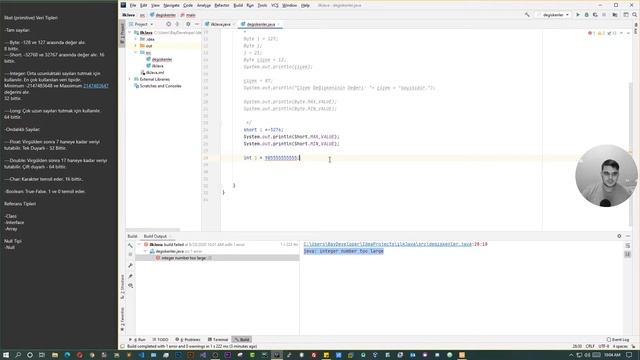Click taskbar search magnifier icon
Viewport: 640px width, 360px height.
tap(18, 355)
